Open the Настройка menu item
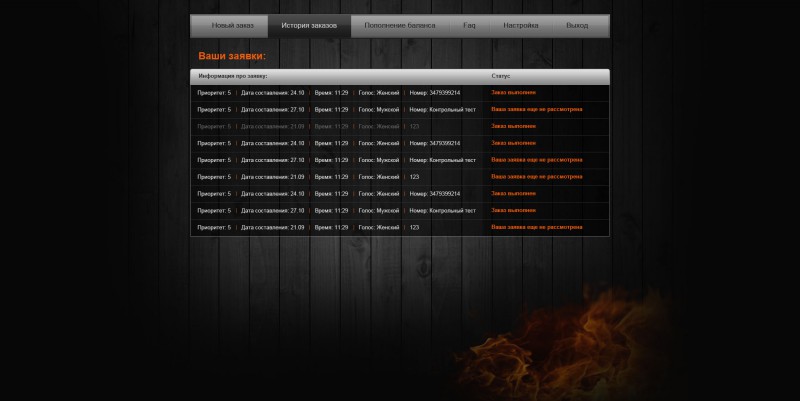 tap(520, 26)
